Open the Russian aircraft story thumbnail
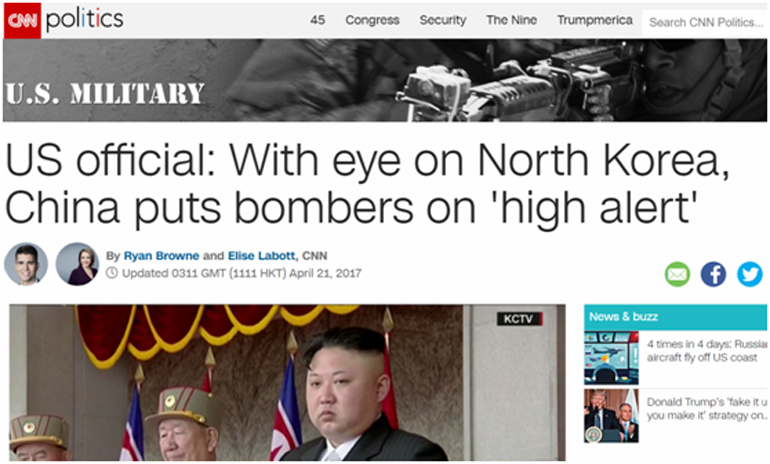 (611, 358)
